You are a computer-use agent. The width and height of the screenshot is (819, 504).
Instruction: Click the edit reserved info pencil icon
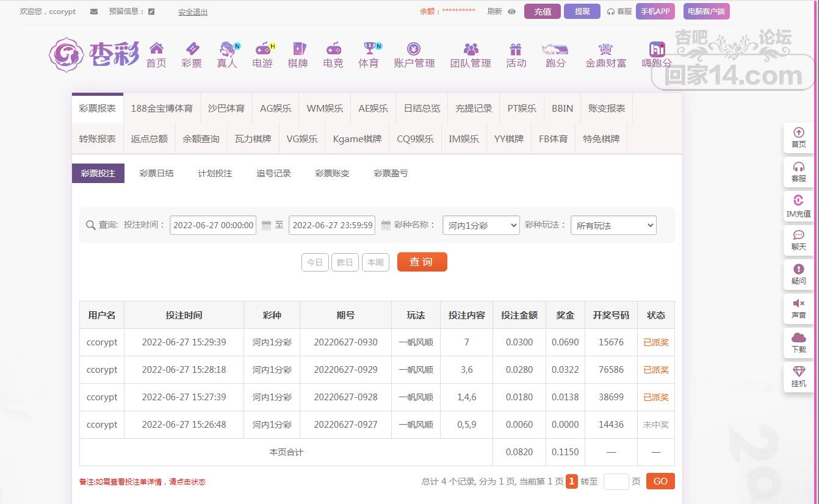[x=151, y=12]
